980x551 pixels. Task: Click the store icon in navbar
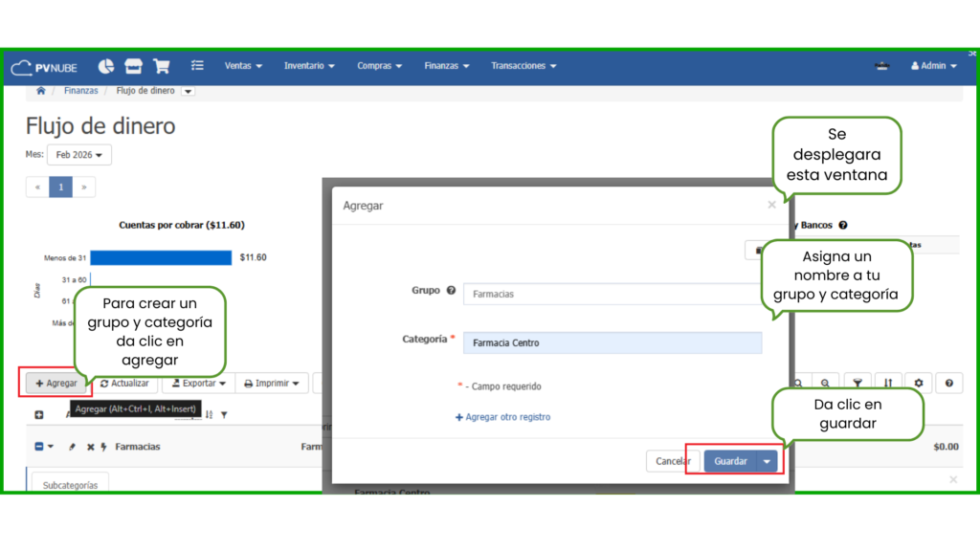pos(134,66)
